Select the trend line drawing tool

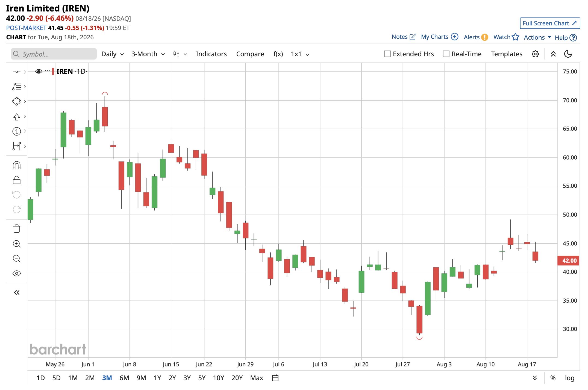pyautogui.click(x=16, y=72)
